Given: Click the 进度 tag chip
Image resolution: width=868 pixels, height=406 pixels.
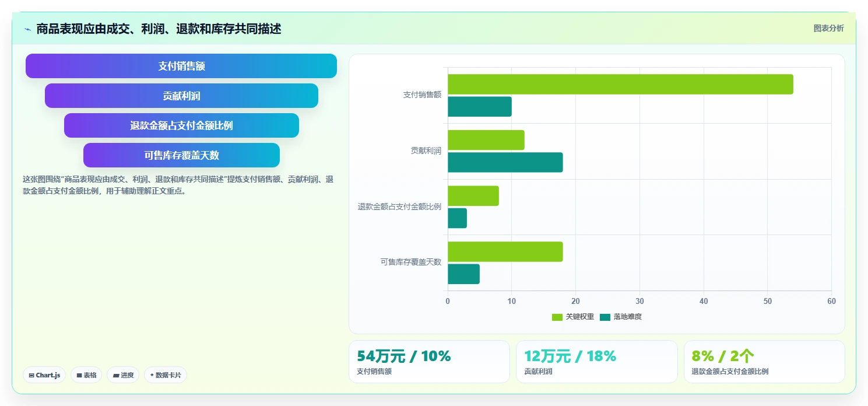Looking at the screenshot, I should [x=123, y=375].
